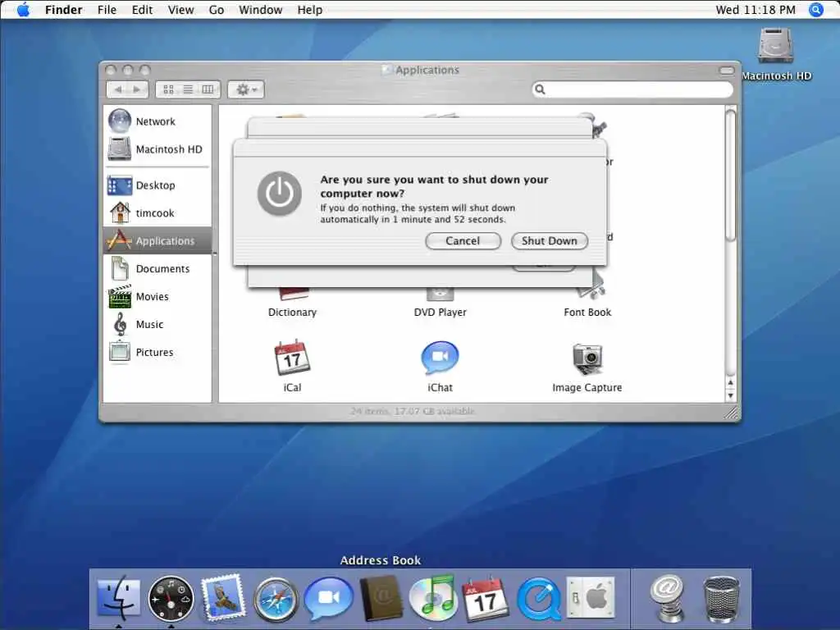This screenshot has height=630, width=840.
Task: Select Movies in the sidebar
Action: point(157,297)
